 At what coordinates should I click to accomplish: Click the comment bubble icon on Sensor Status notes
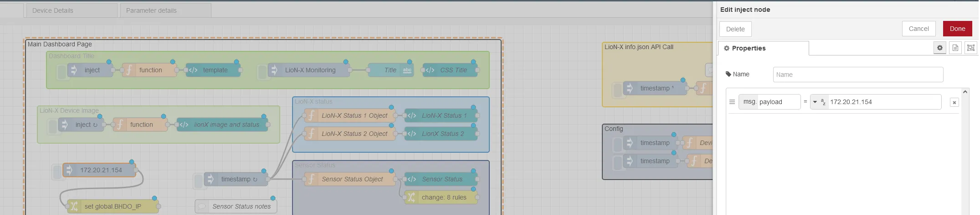202,206
